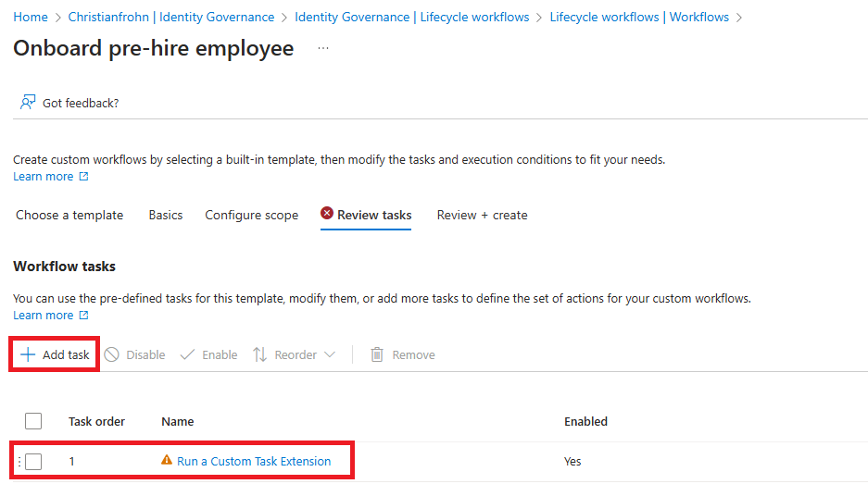
Task: Click the Disable circle-slash icon
Action: click(x=112, y=354)
